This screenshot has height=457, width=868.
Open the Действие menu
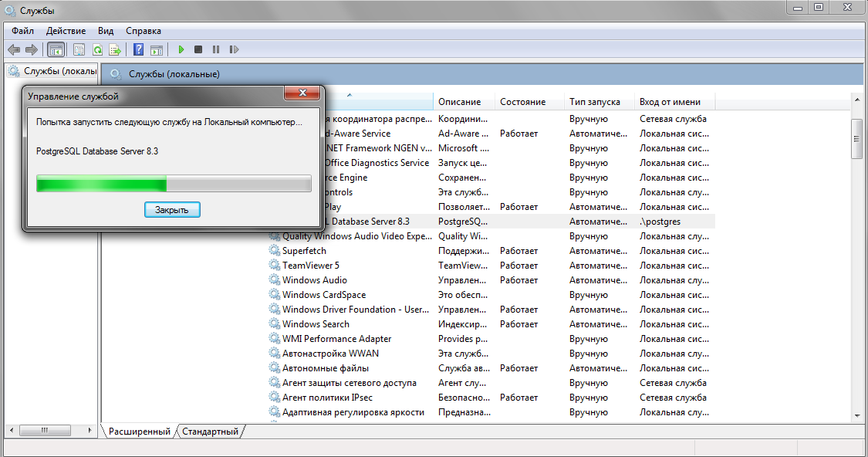66,31
